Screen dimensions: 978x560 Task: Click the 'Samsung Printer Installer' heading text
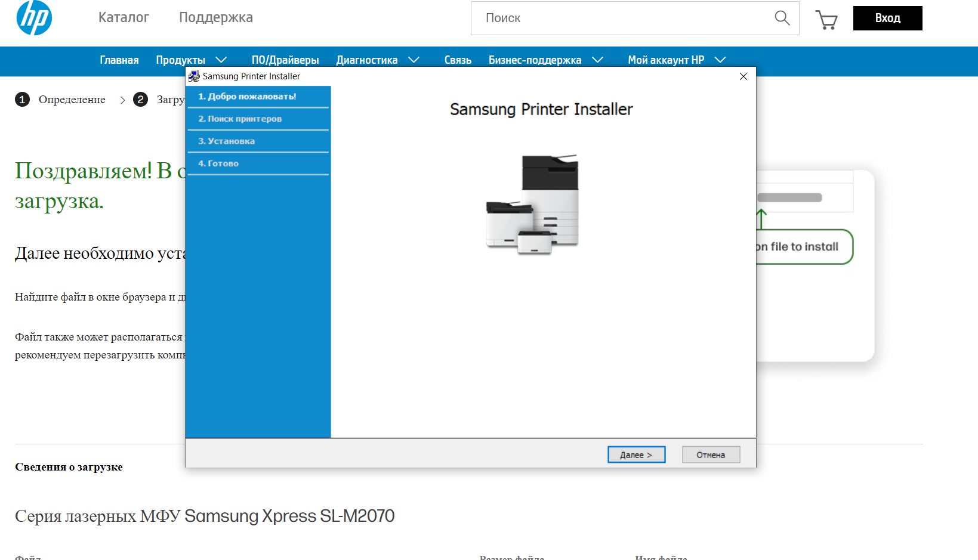click(x=541, y=110)
